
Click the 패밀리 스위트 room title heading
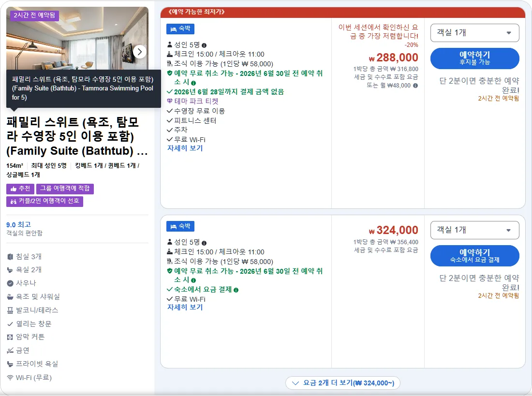tap(77, 136)
